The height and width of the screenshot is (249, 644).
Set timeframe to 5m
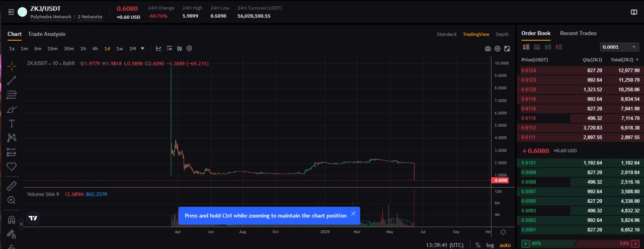[38, 49]
